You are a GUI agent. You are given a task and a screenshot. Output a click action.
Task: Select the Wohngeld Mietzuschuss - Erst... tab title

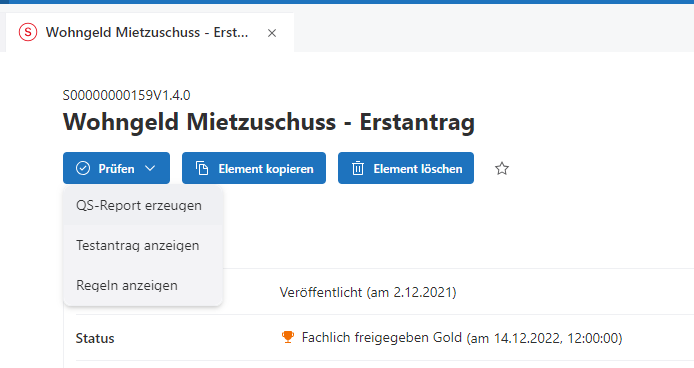point(147,32)
